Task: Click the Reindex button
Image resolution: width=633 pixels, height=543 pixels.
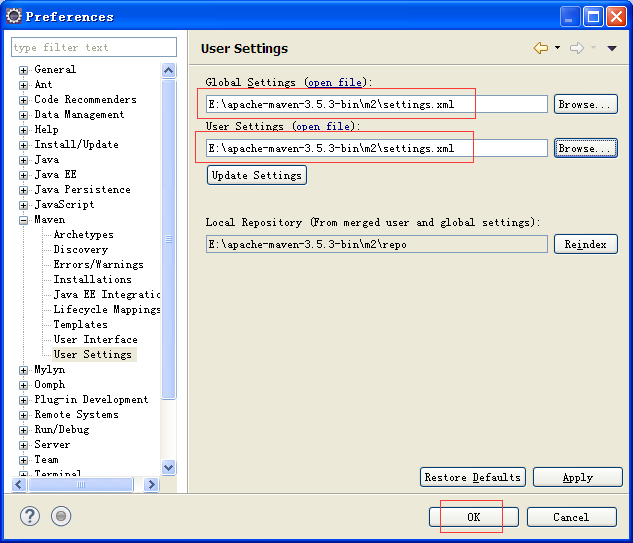Action: point(586,244)
